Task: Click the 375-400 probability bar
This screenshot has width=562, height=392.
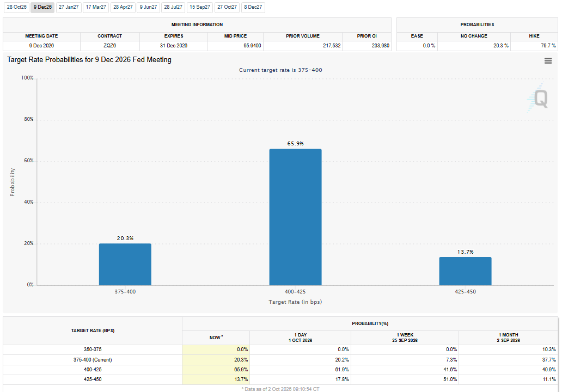Action: coord(125,265)
